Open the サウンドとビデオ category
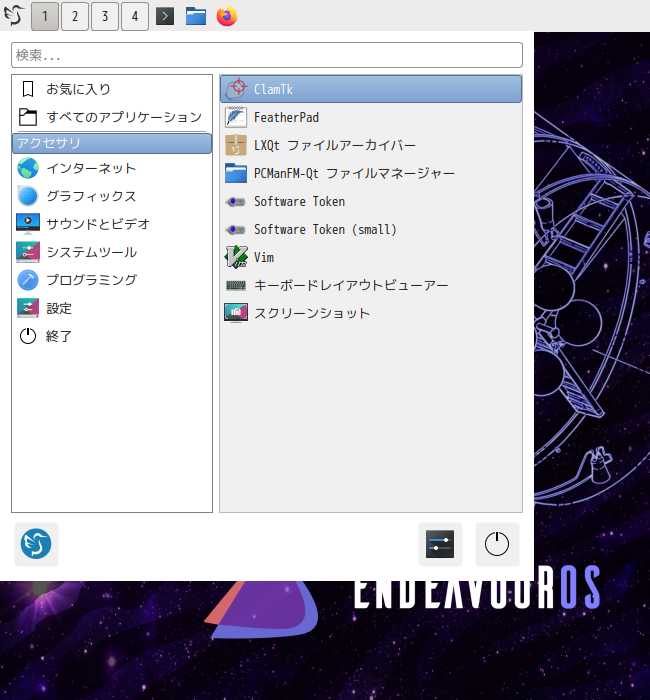The image size is (650, 700). click(x=112, y=224)
